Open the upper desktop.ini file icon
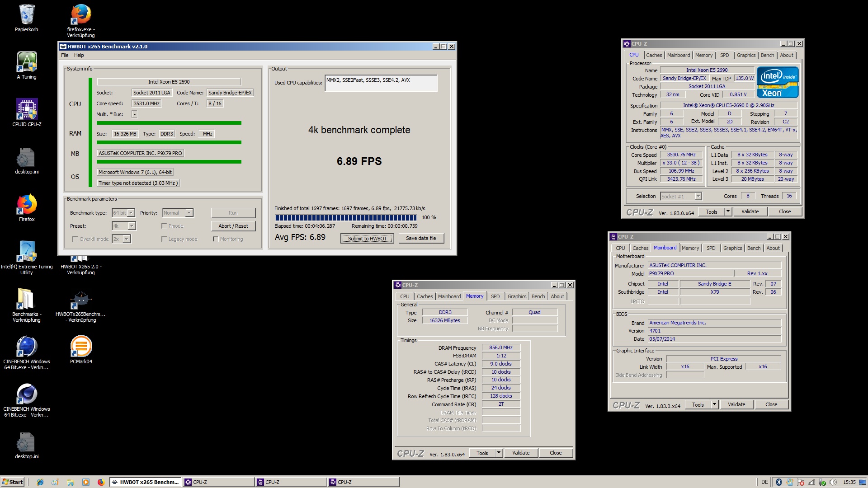 (27, 160)
